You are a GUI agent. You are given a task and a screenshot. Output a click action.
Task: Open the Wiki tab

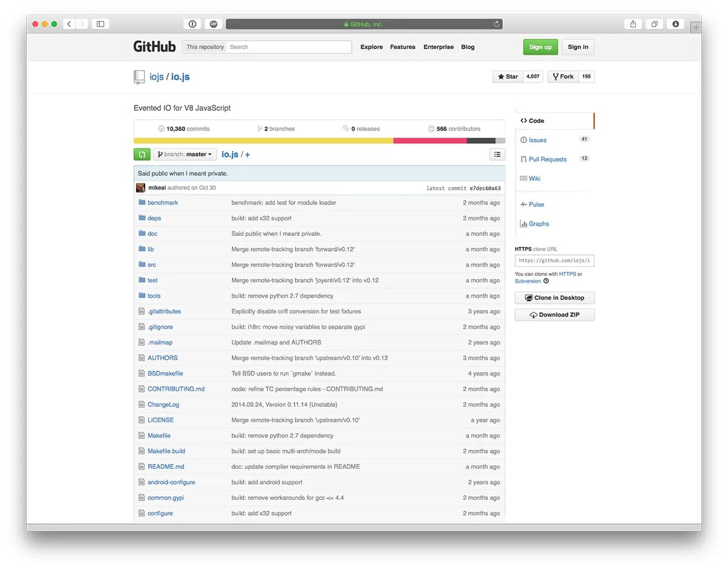pos(554,178)
